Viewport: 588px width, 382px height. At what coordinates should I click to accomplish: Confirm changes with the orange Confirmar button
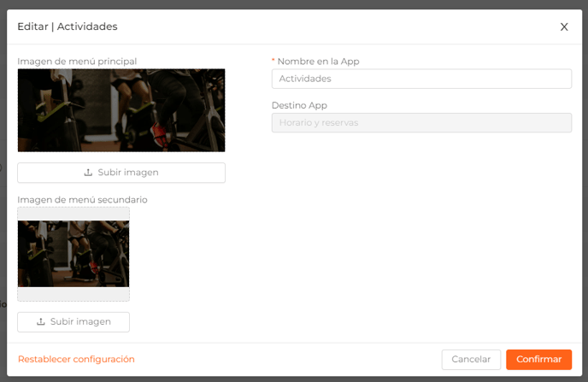pyautogui.click(x=539, y=360)
